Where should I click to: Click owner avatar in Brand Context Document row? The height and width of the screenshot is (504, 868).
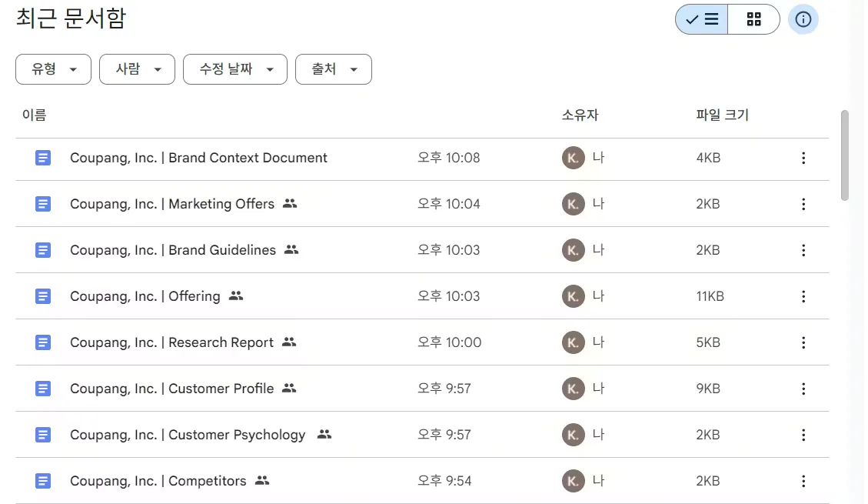[x=573, y=158]
